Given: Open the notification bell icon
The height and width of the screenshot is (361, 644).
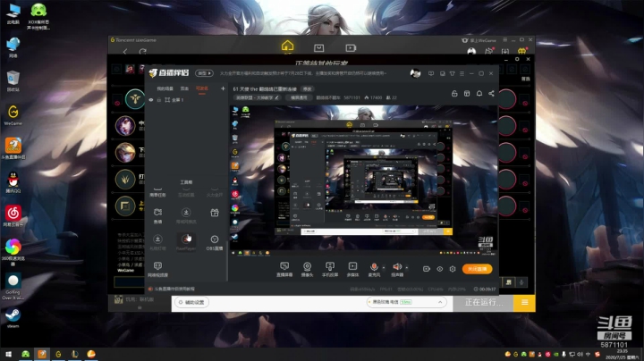Looking at the screenshot, I should point(479,94).
